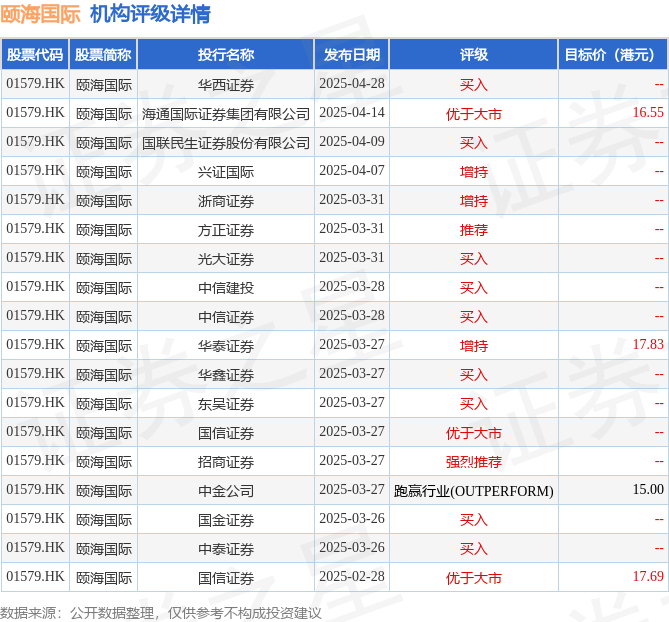The width and height of the screenshot is (669, 622).
Task: Select the 评级 column header
Action: coord(474,55)
